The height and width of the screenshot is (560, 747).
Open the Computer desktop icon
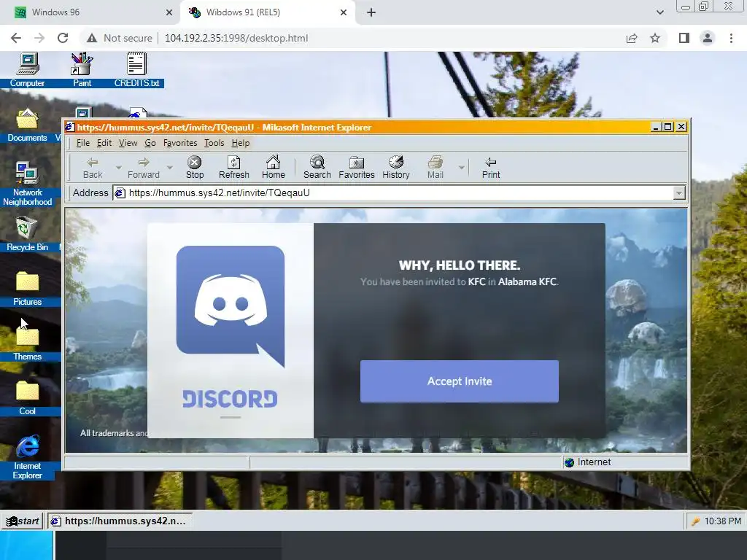(x=27, y=69)
